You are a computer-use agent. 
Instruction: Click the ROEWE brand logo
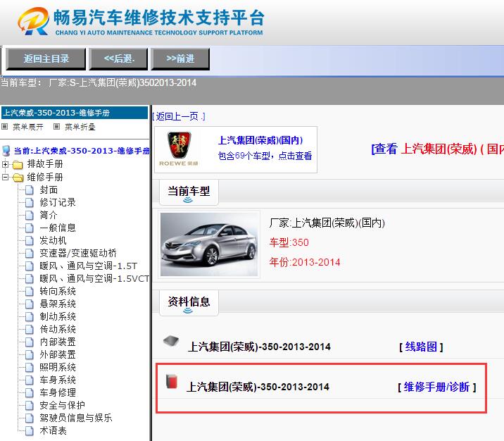click(179, 149)
